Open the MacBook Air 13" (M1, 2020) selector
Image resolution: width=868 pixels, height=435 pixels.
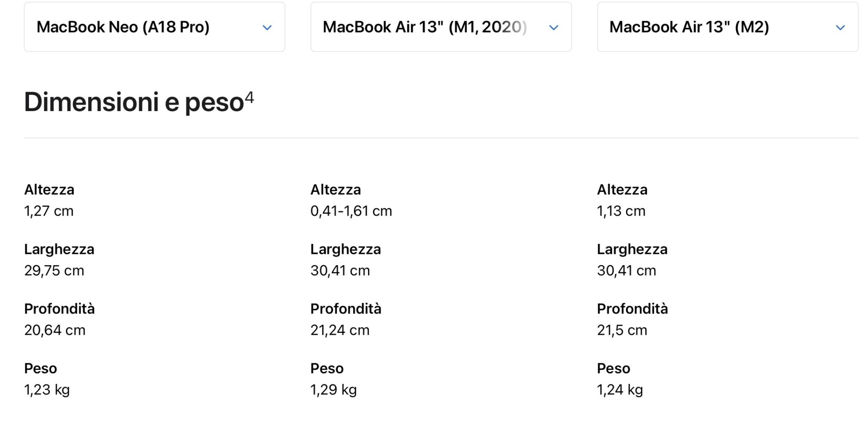click(424, 27)
